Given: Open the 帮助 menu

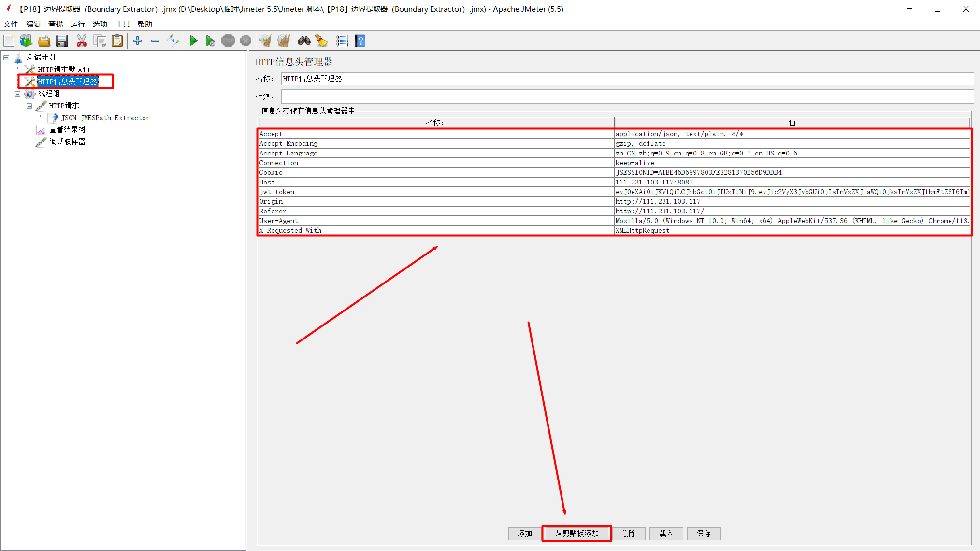Looking at the screenshot, I should click(145, 24).
